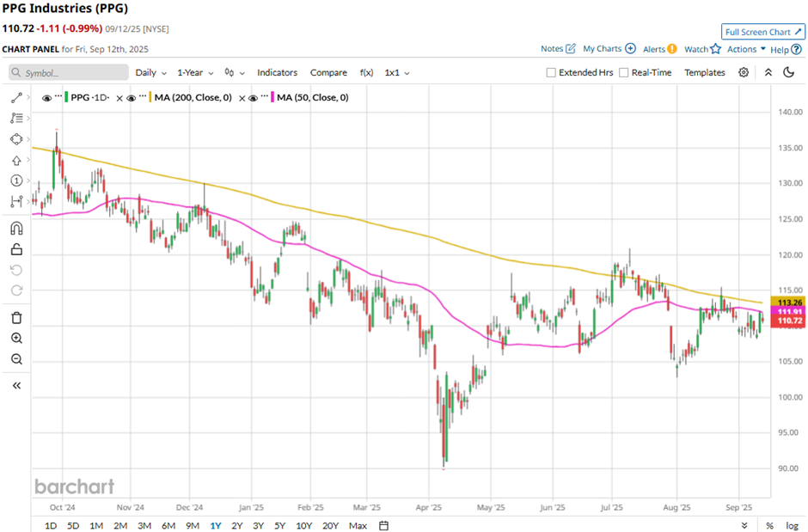Screen dimensions: 808x532
Task: Hide the MA 200 line eye icon
Action: pyautogui.click(x=132, y=98)
